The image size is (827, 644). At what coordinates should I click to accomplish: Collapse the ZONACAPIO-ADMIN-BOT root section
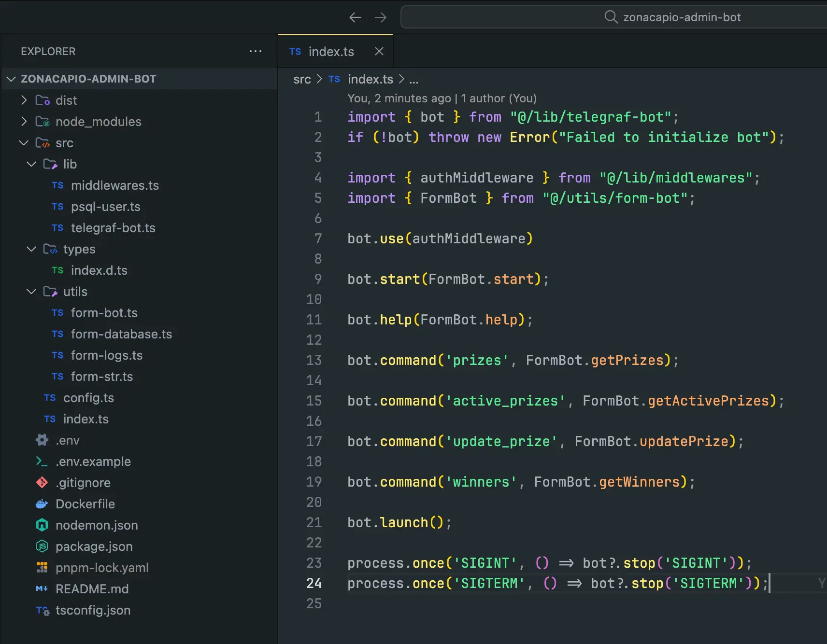tap(12, 79)
